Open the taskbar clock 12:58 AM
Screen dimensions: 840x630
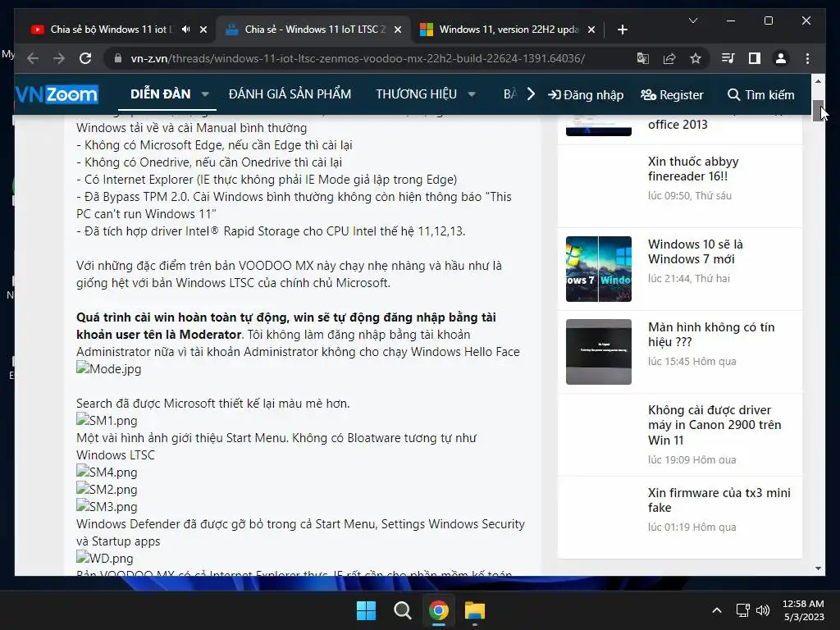pos(803,610)
